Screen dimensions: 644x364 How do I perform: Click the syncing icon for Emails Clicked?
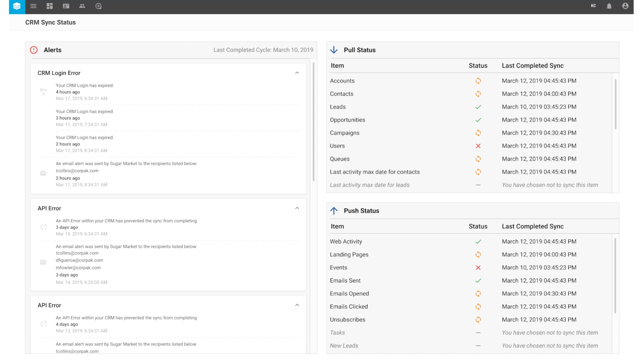click(x=478, y=307)
